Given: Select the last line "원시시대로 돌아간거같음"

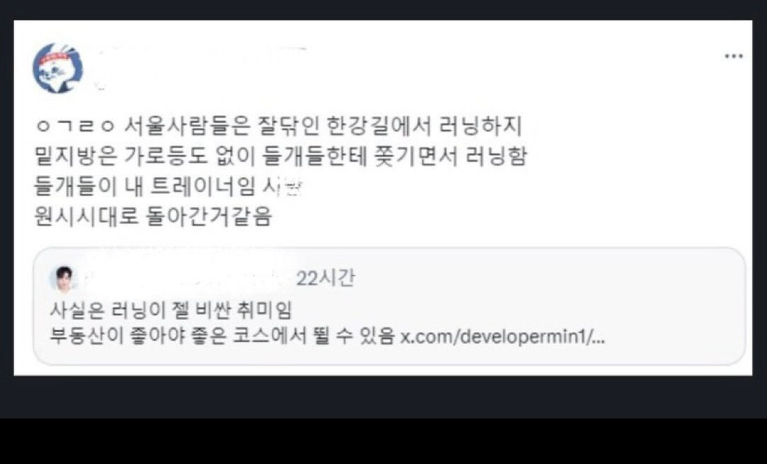Looking at the screenshot, I should click(x=153, y=216).
